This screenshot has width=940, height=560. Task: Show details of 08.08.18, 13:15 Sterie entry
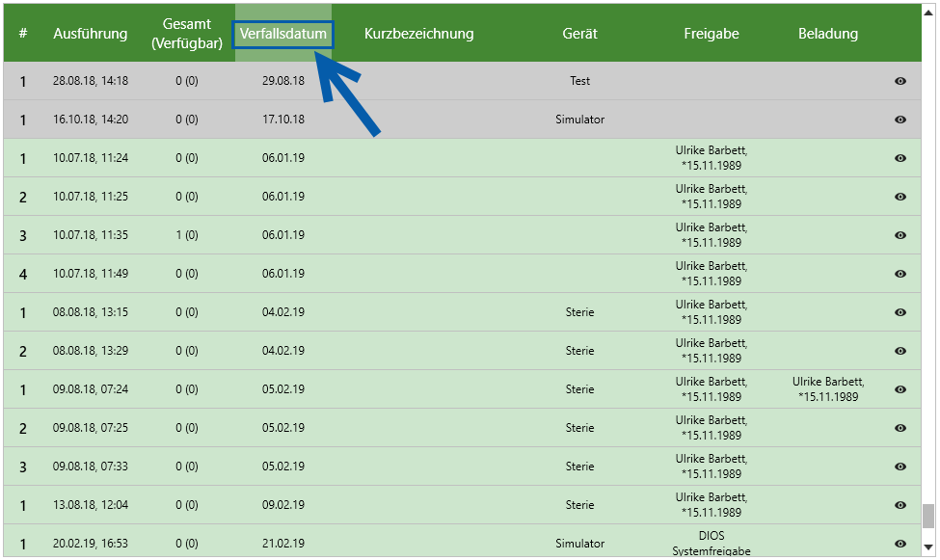900,312
